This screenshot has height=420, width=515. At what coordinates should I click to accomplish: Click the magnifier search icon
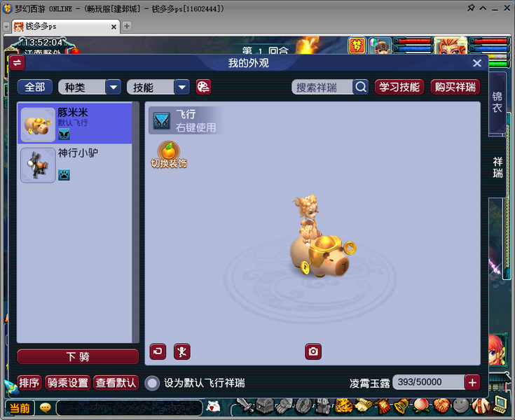[361, 87]
